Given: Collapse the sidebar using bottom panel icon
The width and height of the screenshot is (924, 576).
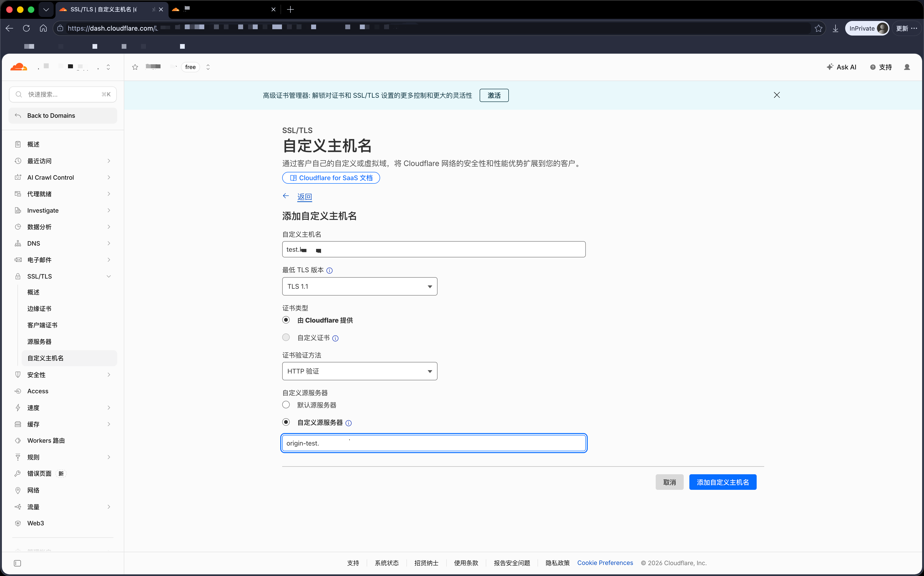Looking at the screenshot, I should (x=17, y=563).
